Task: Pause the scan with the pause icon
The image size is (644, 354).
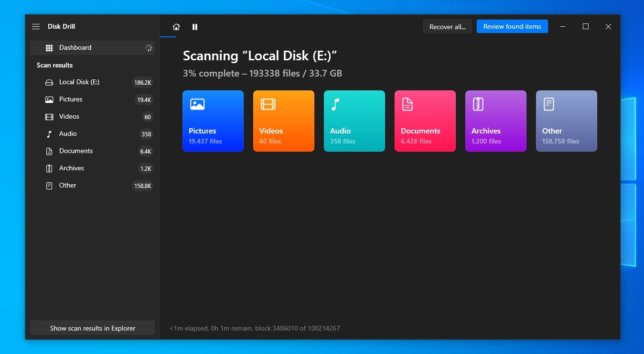Action: 195,27
